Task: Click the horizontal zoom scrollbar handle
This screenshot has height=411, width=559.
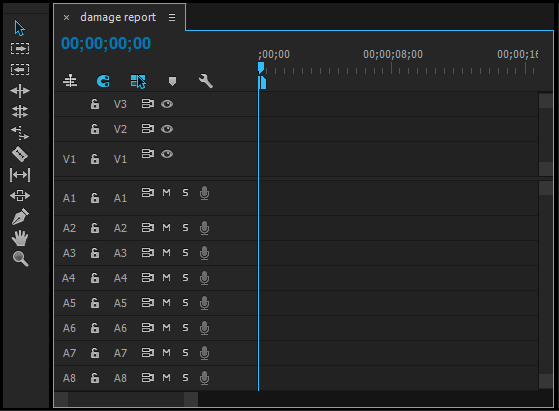Action: coord(126,400)
